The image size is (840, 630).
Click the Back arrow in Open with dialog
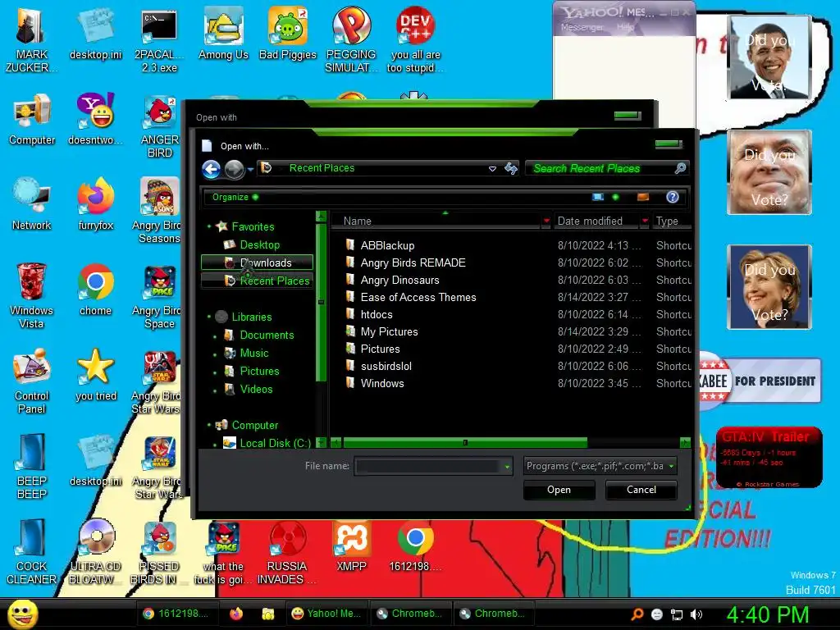point(211,169)
